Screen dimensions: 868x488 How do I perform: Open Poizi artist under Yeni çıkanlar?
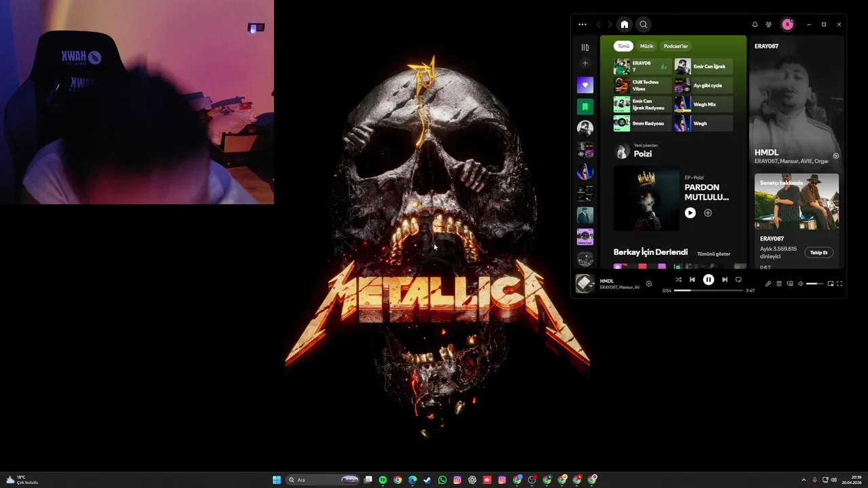(642, 154)
